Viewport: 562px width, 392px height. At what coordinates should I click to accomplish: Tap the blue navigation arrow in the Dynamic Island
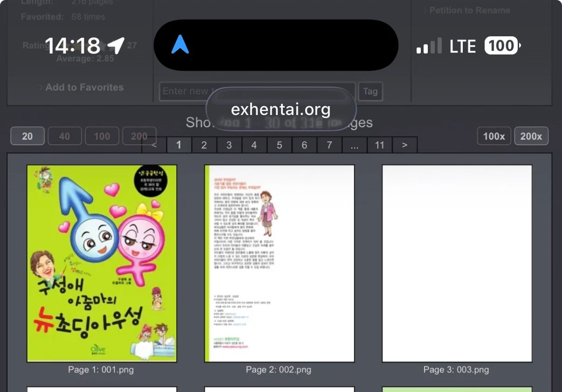coord(180,45)
